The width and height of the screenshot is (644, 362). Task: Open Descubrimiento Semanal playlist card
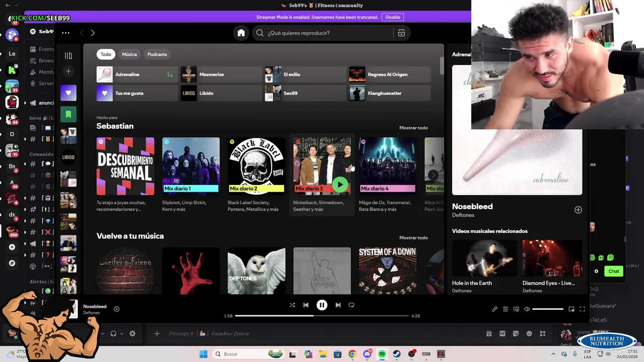(x=125, y=174)
